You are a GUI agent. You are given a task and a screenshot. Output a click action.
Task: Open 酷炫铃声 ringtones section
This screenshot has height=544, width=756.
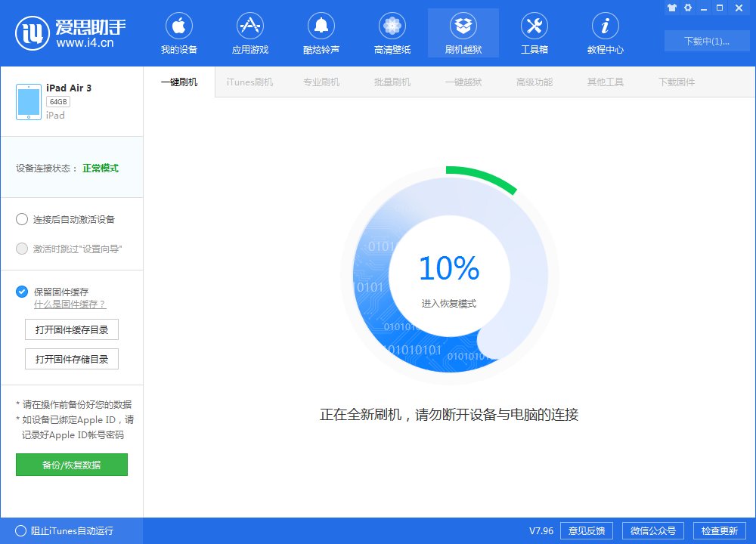(321, 32)
